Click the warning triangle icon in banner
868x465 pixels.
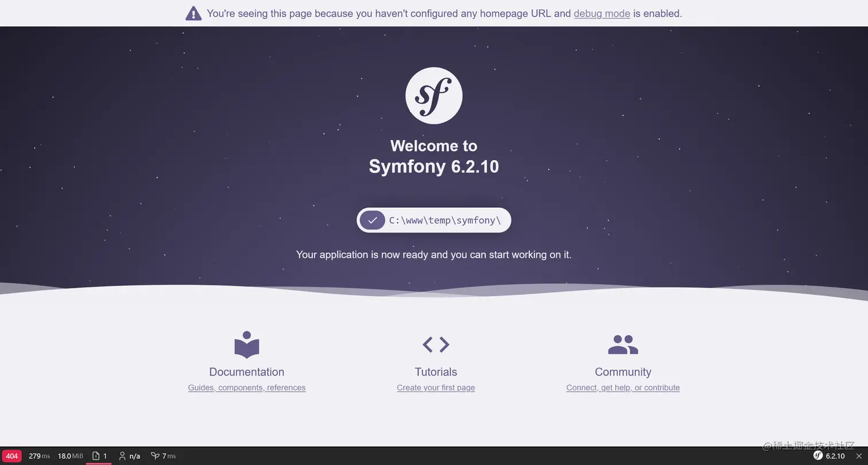pos(193,13)
